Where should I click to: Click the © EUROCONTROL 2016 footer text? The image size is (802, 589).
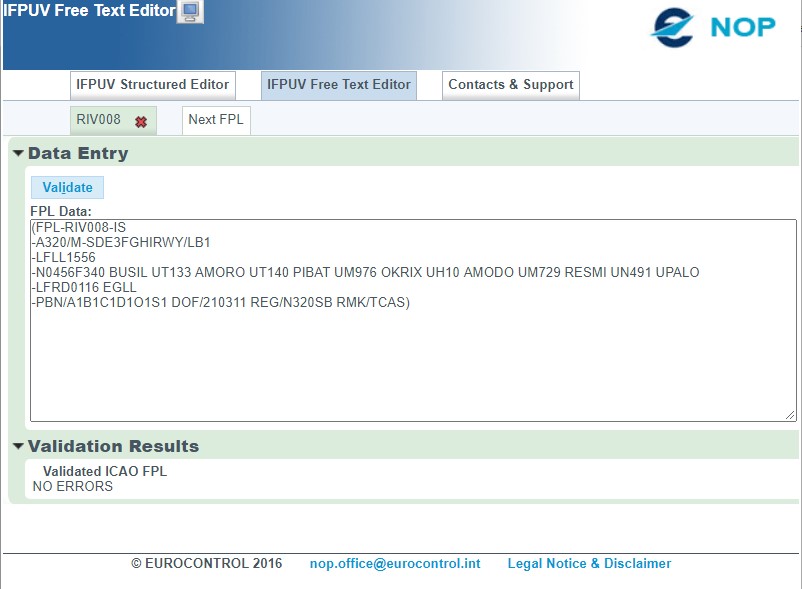[x=207, y=563]
